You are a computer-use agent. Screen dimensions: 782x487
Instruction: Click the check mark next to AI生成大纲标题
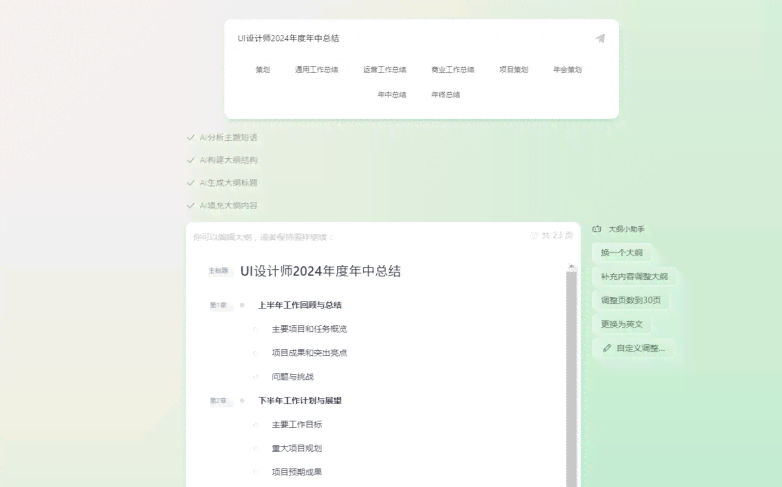tap(190, 183)
